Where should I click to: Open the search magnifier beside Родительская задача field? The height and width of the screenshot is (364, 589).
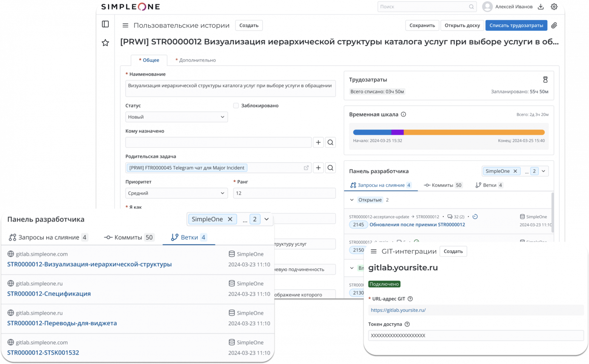330,167
